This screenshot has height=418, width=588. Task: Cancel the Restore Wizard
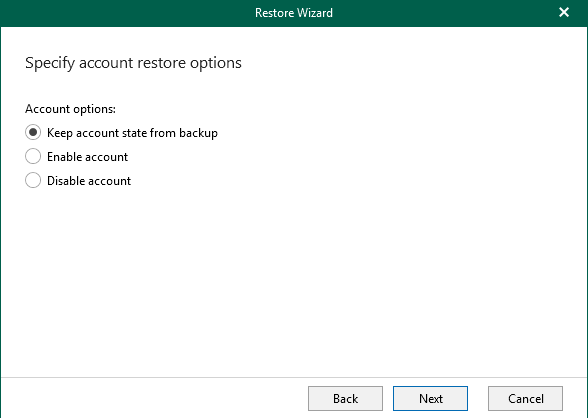tap(525, 399)
